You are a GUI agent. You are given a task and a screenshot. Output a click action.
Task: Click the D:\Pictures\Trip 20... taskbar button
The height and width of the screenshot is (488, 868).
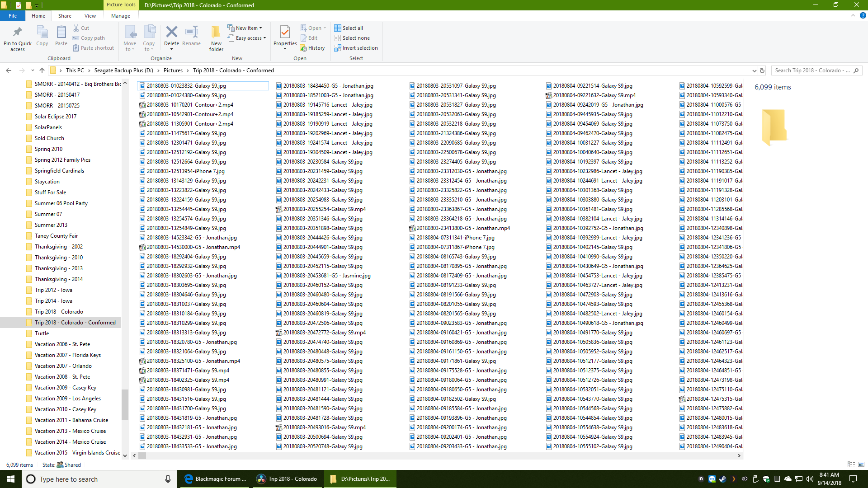(x=360, y=479)
